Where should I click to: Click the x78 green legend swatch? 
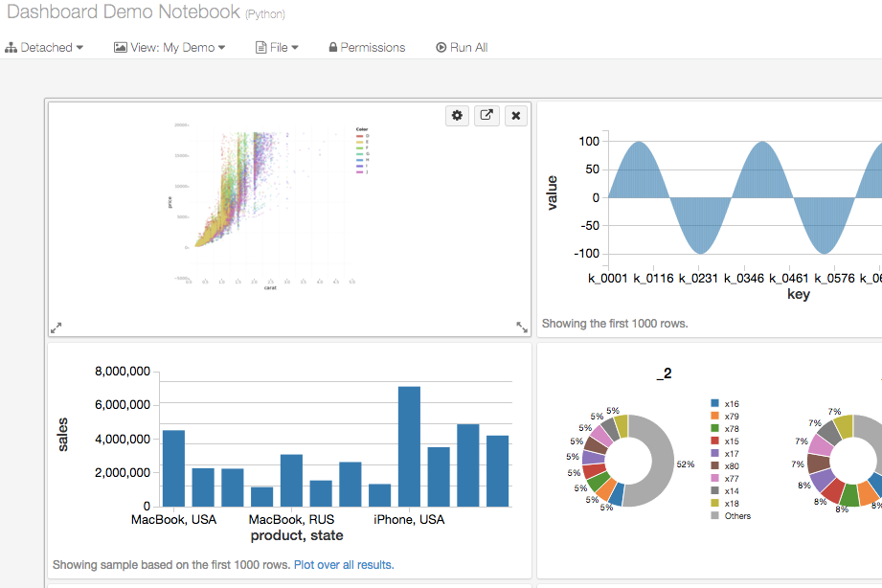(x=715, y=428)
